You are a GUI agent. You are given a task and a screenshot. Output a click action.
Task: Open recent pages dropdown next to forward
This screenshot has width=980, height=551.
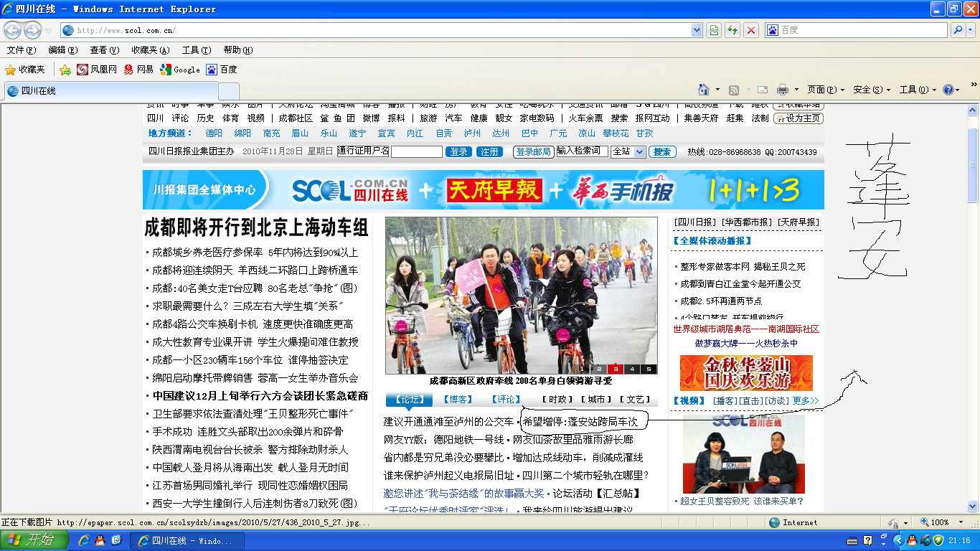point(48,31)
